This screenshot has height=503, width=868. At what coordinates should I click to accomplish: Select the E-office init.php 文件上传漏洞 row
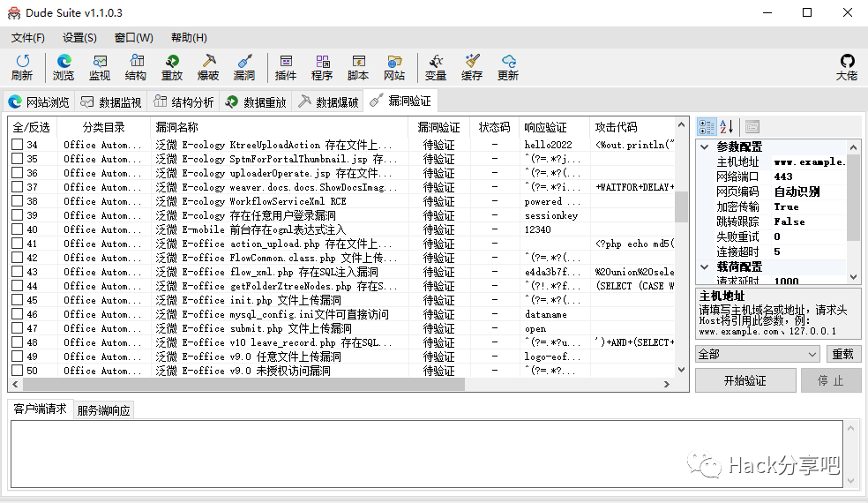tap(343, 300)
